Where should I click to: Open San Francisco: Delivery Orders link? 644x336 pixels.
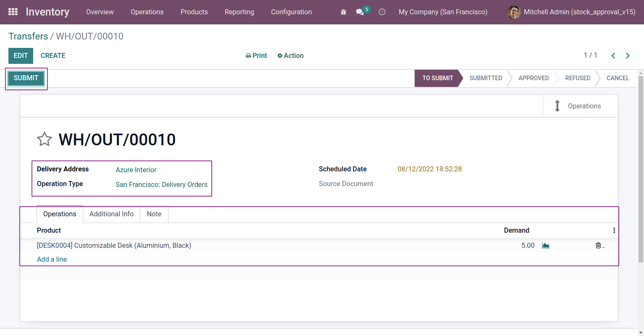click(x=162, y=184)
